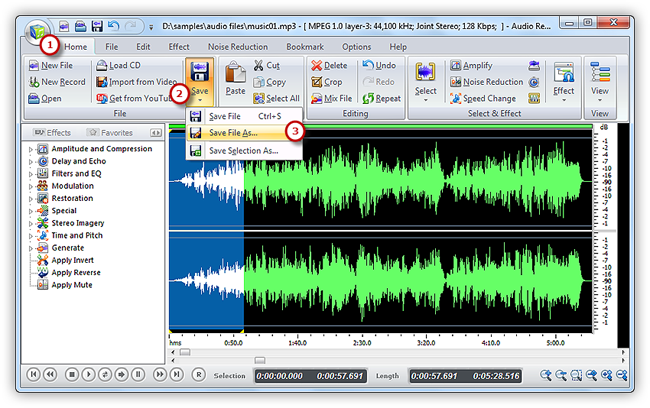Open the Noise Reduction ribbon tab
This screenshot has width=650, height=408.
pyautogui.click(x=238, y=47)
